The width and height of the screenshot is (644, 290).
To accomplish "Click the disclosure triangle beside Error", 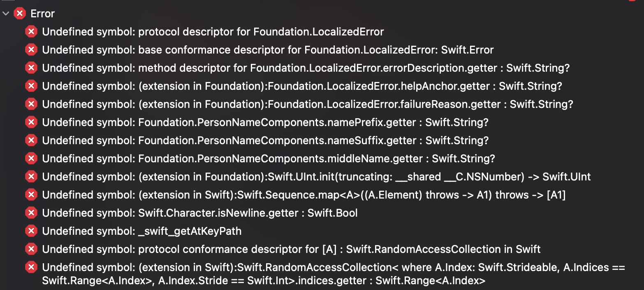I will [x=6, y=13].
